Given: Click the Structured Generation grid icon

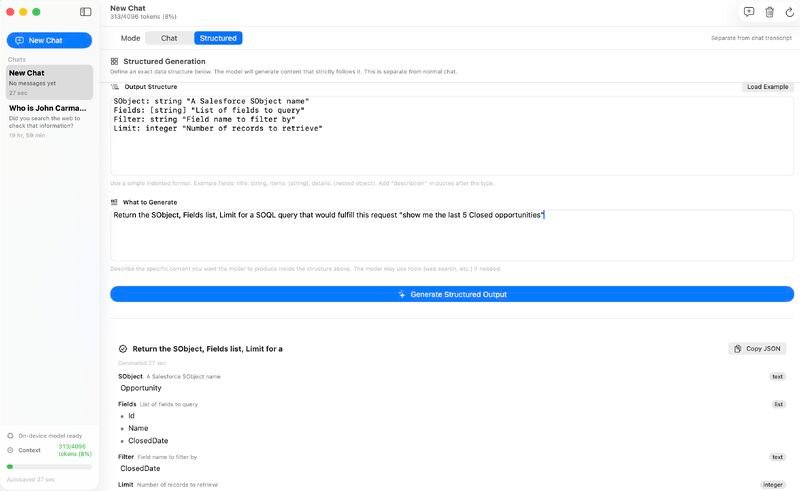Looking at the screenshot, I should point(114,61).
